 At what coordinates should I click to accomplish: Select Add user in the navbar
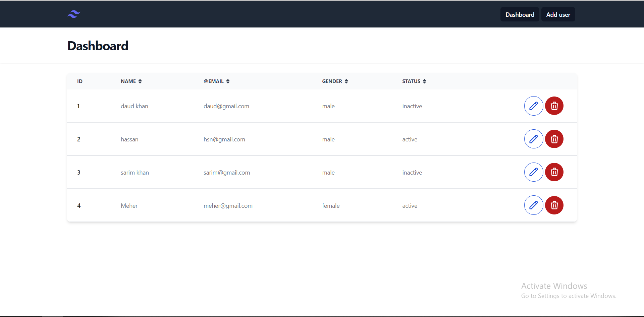click(558, 14)
